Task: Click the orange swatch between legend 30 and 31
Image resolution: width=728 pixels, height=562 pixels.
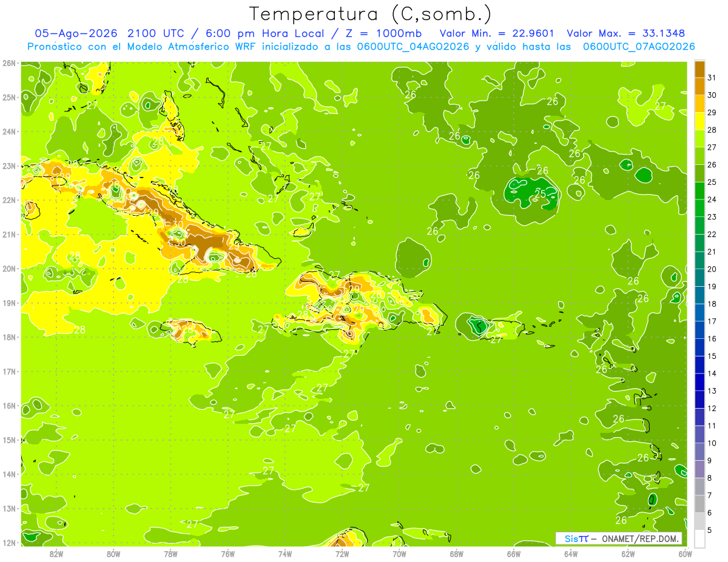Action: click(700, 86)
